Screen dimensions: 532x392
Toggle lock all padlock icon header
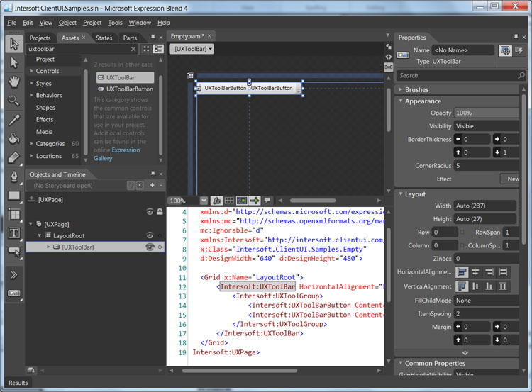[x=160, y=212]
